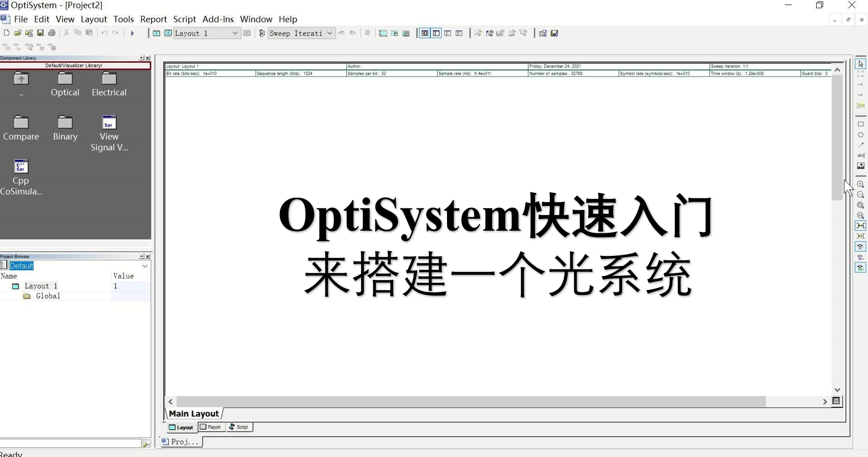Open the Tools menu

point(124,19)
